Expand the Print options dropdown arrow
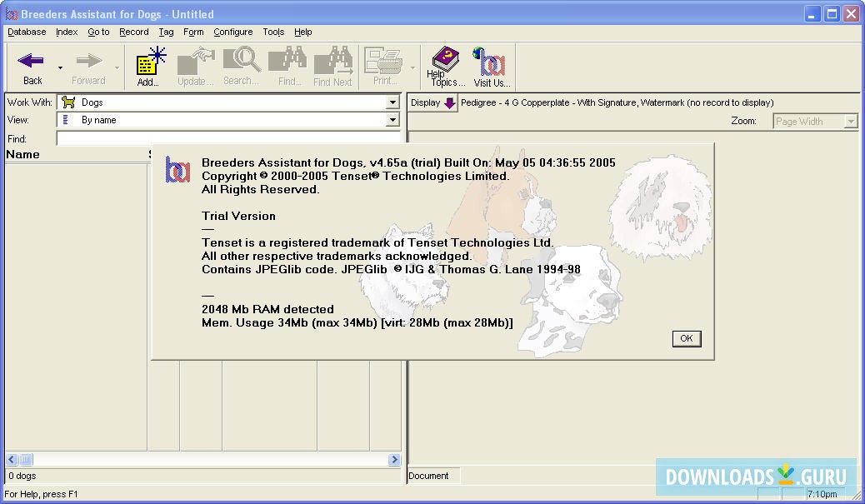The image size is (865, 504). [x=412, y=67]
